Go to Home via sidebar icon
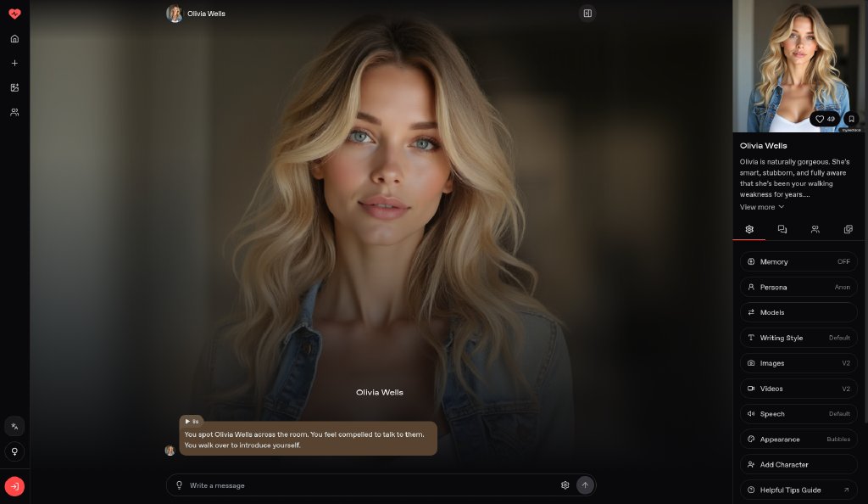This screenshot has height=504, width=868. (15, 39)
